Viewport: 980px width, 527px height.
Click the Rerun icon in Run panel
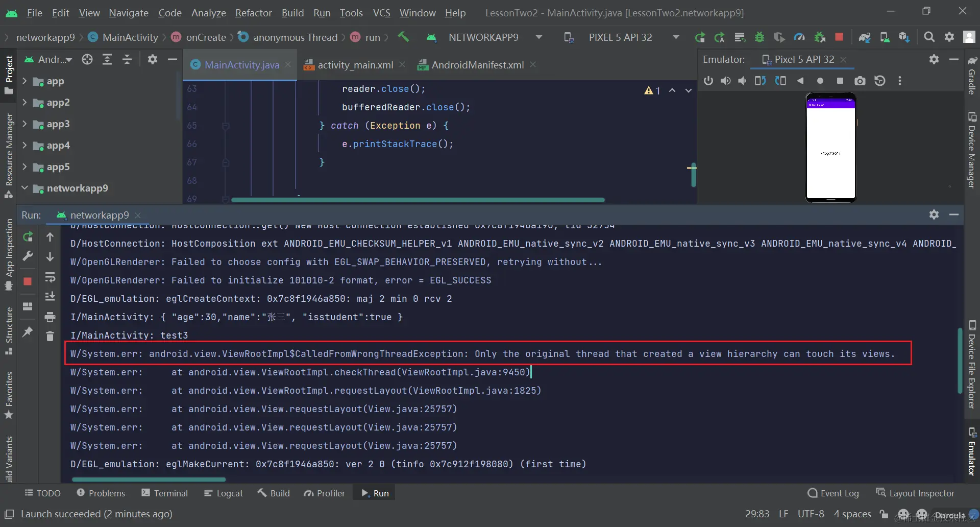(x=28, y=236)
